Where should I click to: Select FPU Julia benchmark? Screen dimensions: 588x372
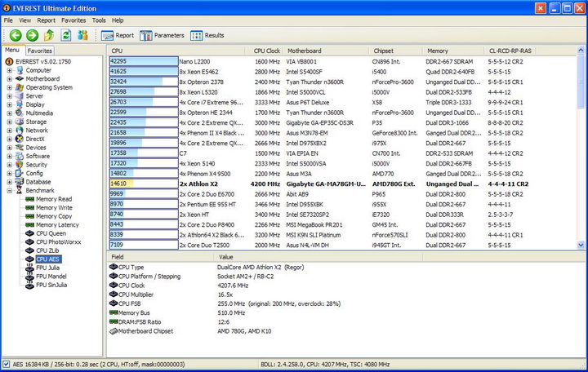(x=47, y=268)
